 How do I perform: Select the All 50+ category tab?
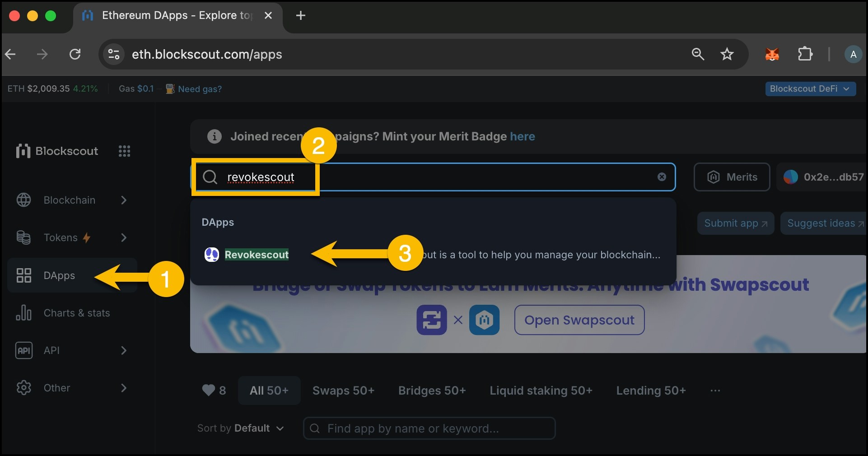(x=269, y=391)
